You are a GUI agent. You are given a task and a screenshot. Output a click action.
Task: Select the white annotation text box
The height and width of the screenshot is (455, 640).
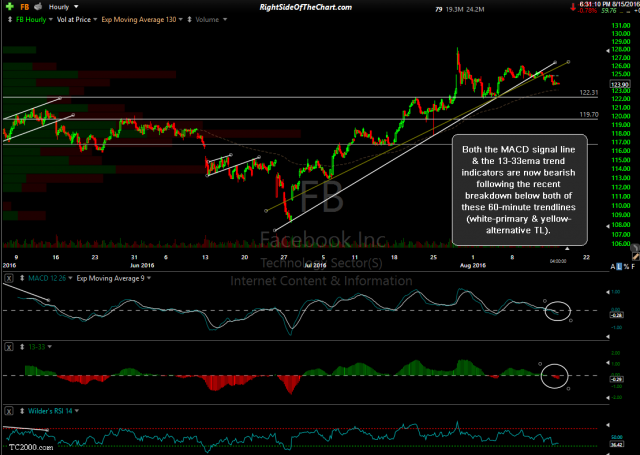click(x=507, y=188)
